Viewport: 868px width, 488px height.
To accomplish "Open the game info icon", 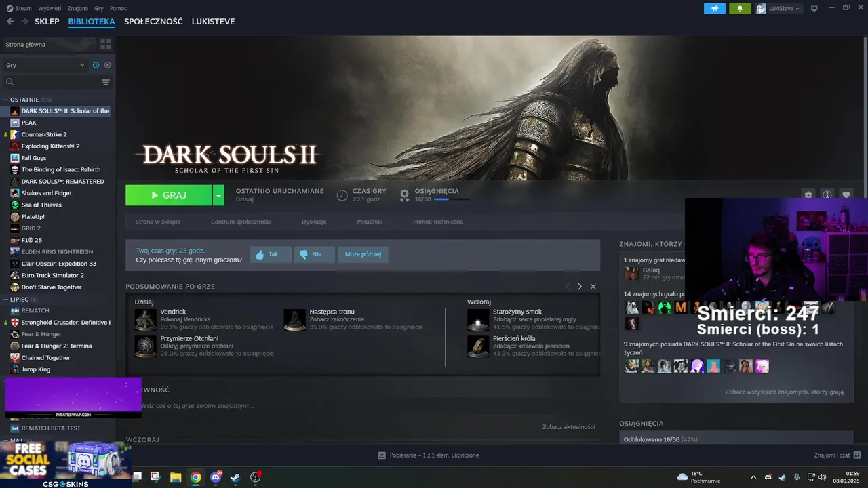I will coord(827,195).
